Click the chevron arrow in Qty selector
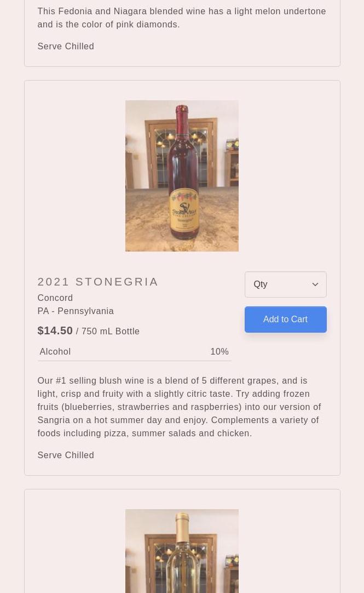Image resolution: width=364 pixels, height=593 pixels. point(315,284)
